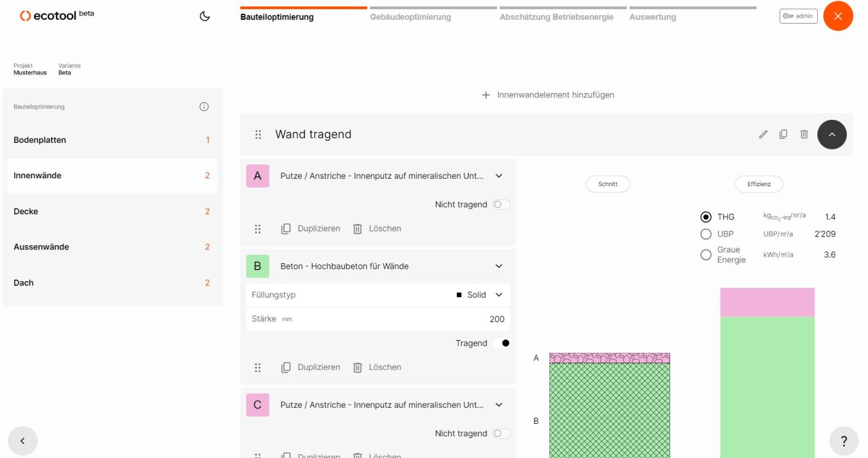
Task: Select the Graue Energie radio button
Action: tap(706, 254)
